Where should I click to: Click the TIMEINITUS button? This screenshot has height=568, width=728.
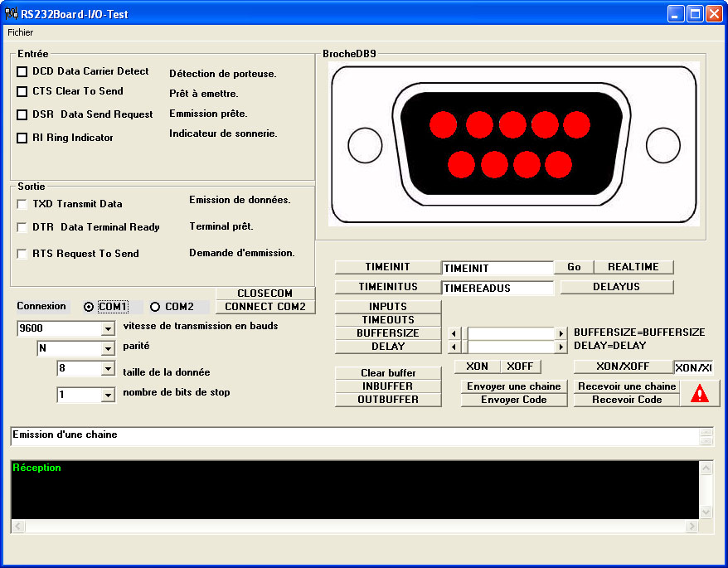(x=388, y=287)
